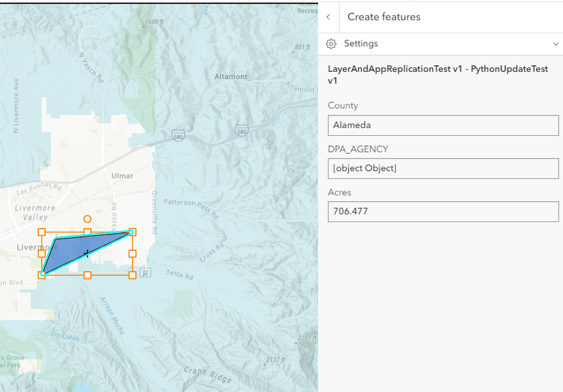Click the J2 route shield on the map
Viewport: 563px width, 392px height.
click(x=145, y=272)
